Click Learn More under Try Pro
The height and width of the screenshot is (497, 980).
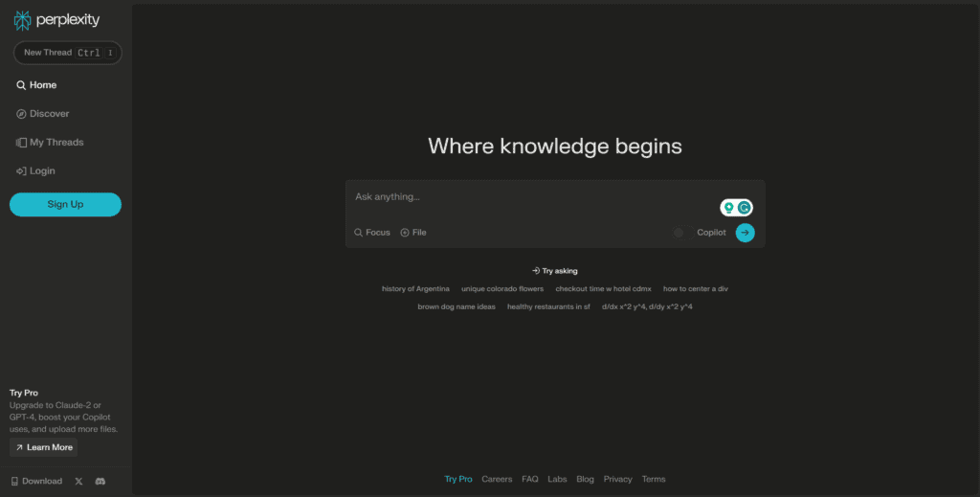pos(43,447)
